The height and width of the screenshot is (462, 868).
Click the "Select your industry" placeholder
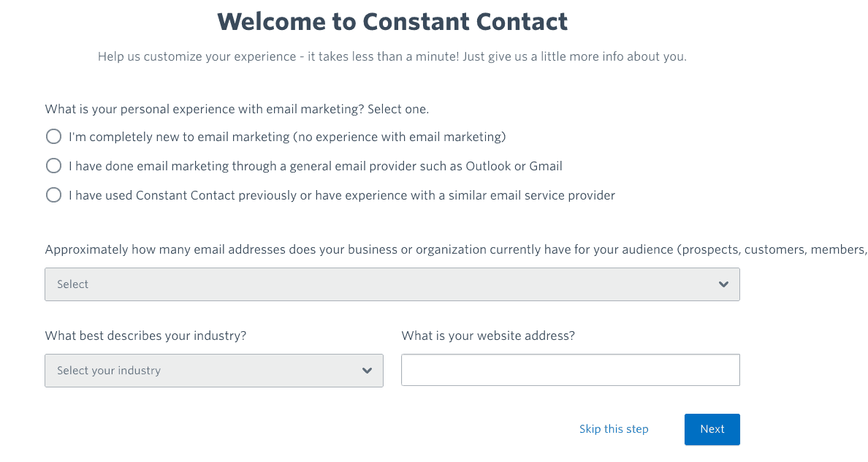tap(108, 370)
